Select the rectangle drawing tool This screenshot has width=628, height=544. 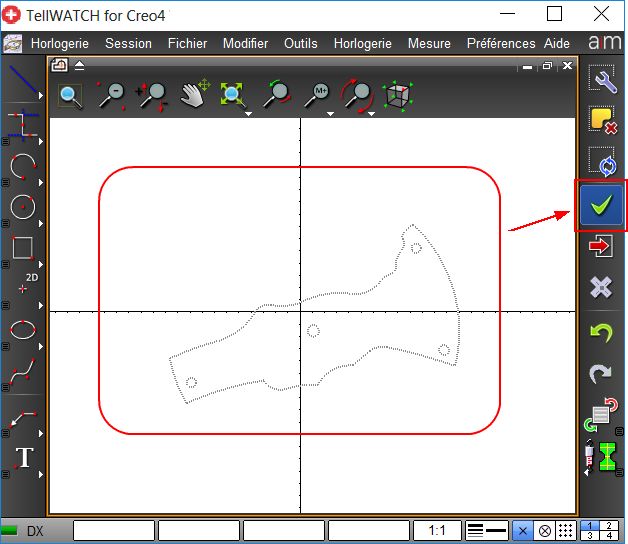22,248
